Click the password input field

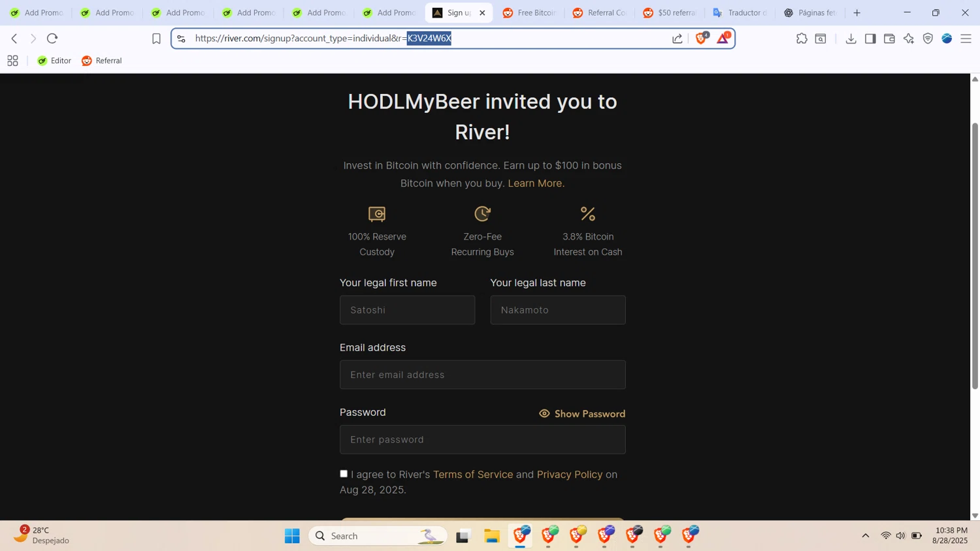483,439
